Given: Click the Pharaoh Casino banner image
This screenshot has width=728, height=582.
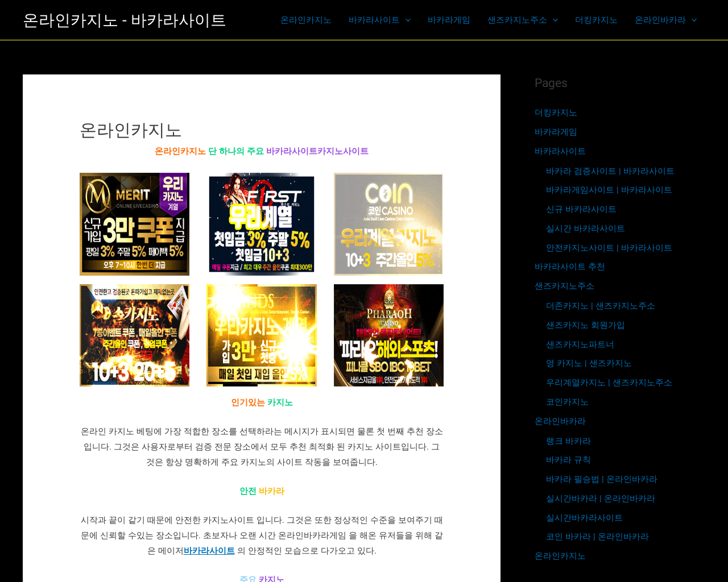Looking at the screenshot, I should [388, 335].
